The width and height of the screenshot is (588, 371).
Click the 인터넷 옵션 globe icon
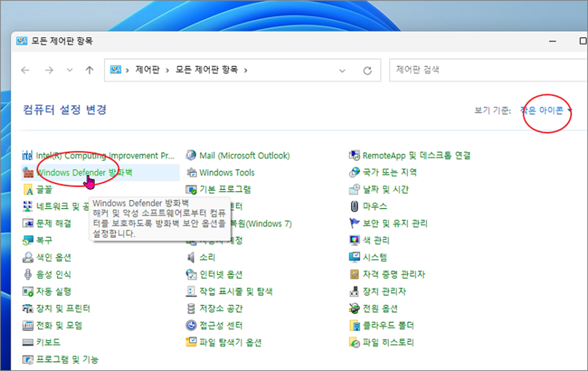coord(191,274)
